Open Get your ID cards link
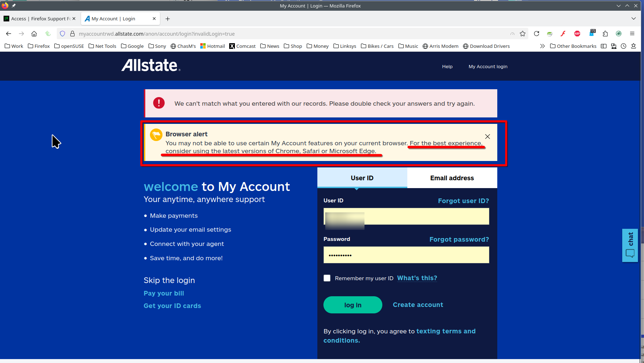Screen dimensions: 644x363 pyautogui.click(x=172, y=306)
